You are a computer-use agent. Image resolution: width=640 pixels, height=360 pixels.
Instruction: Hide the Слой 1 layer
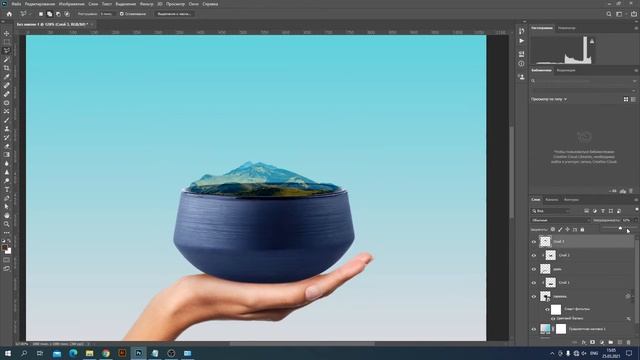point(533,282)
